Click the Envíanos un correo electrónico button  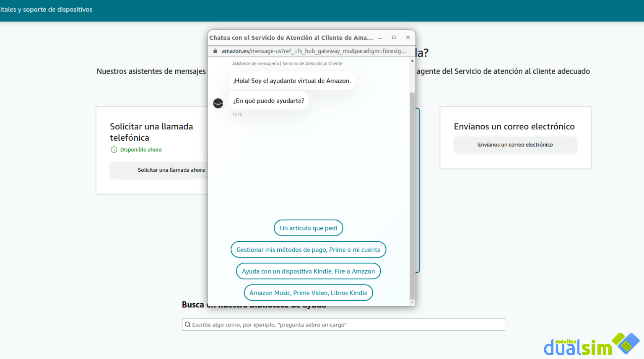tap(515, 145)
